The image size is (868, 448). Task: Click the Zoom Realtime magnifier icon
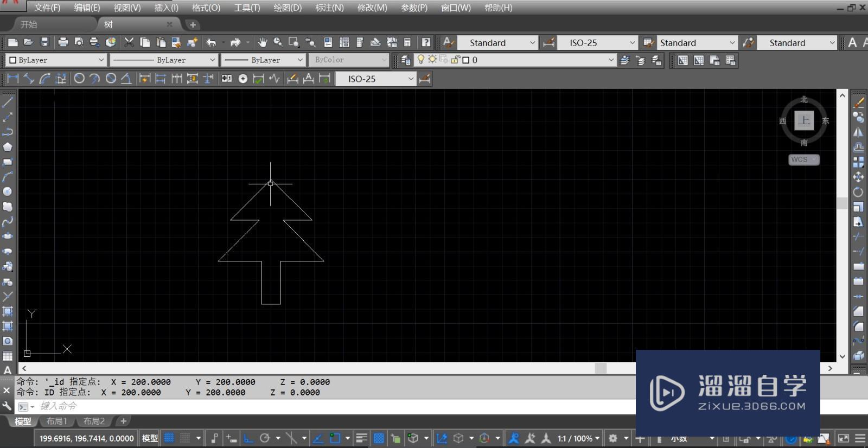[278, 42]
